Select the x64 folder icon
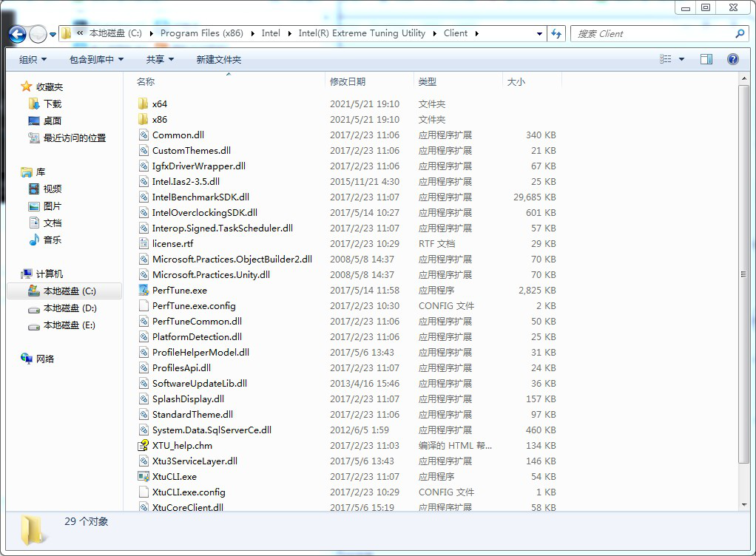 [x=144, y=104]
